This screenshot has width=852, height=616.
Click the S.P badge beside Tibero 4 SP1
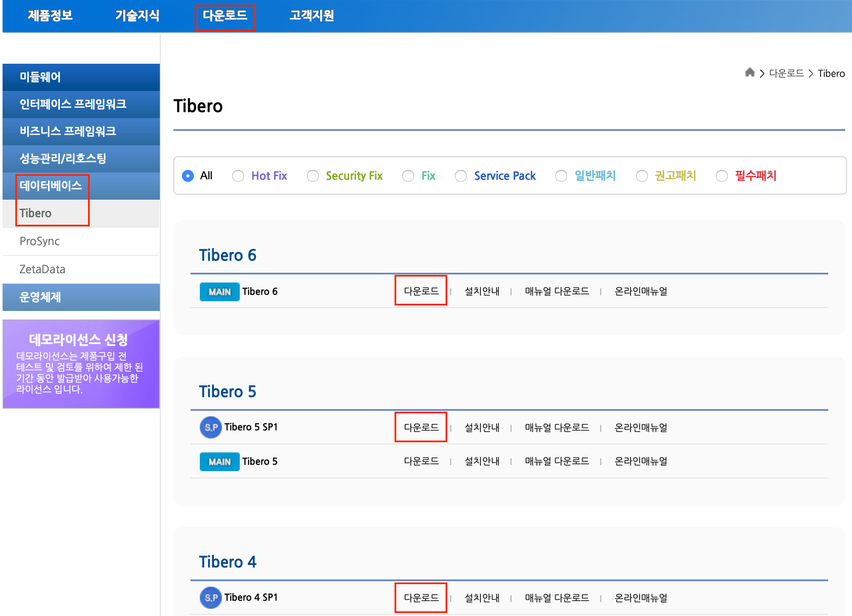(x=211, y=598)
